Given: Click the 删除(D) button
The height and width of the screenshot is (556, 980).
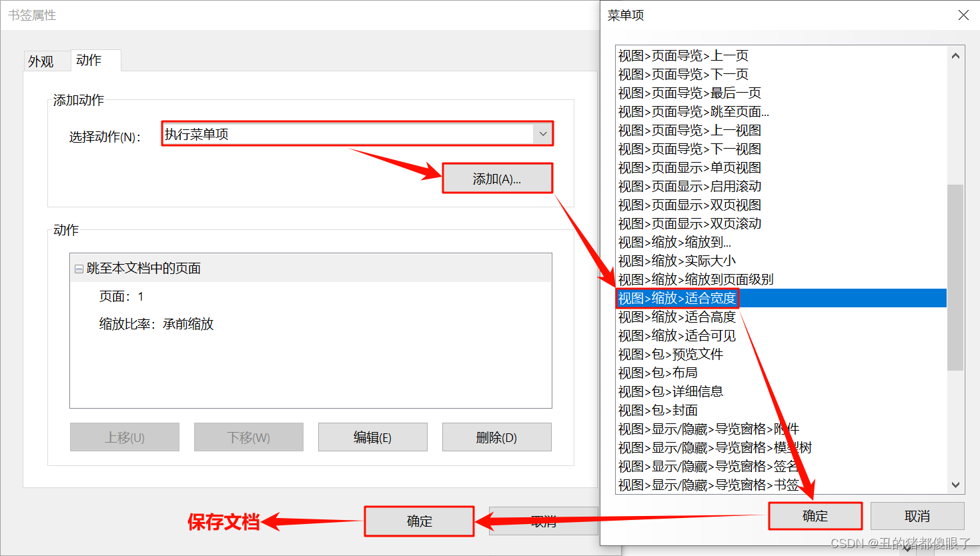Looking at the screenshot, I should (x=497, y=437).
